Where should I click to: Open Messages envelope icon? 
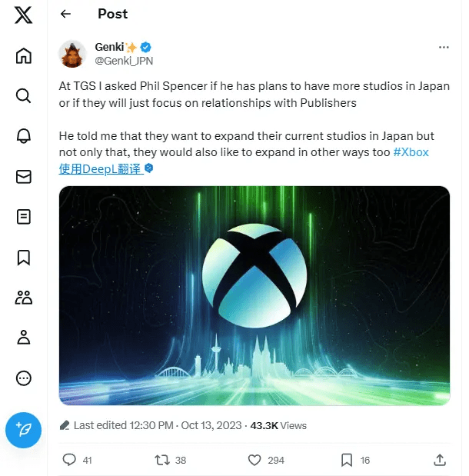24,176
